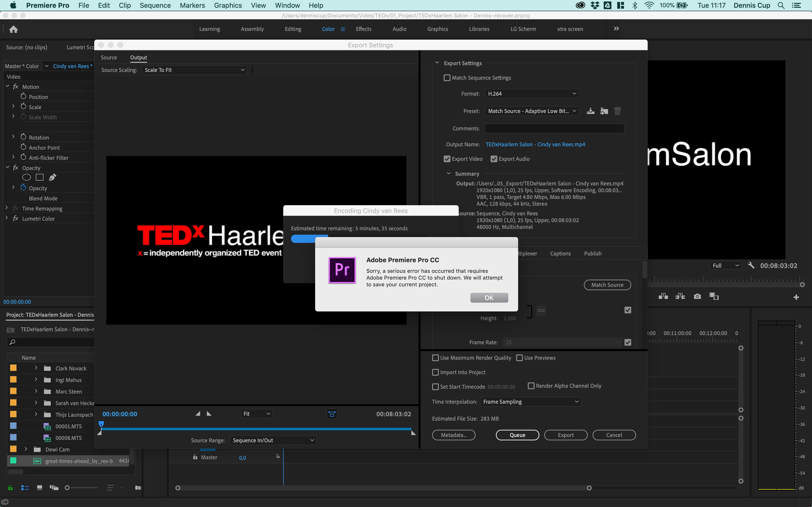Click the Home icon in workspace bar
The width and height of the screenshot is (812, 507).
pyautogui.click(x=14, y=29)
